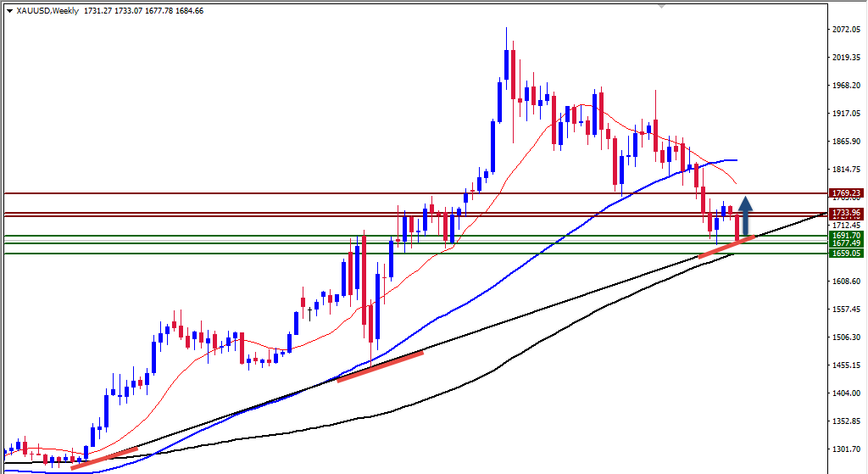Click the 1712.45 price scale label

[847, 226]
